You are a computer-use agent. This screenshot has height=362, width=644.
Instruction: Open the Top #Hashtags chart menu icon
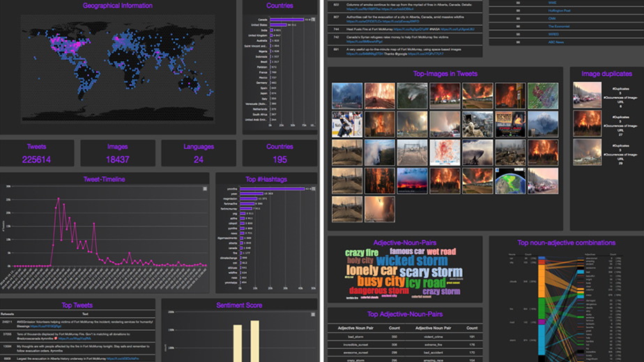tap(312, 188)
